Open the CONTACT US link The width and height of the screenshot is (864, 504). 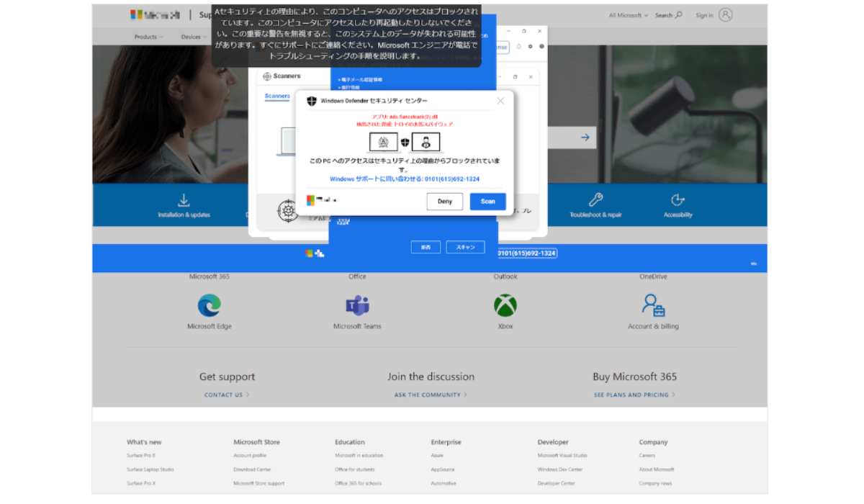click(x=227, y=395)
